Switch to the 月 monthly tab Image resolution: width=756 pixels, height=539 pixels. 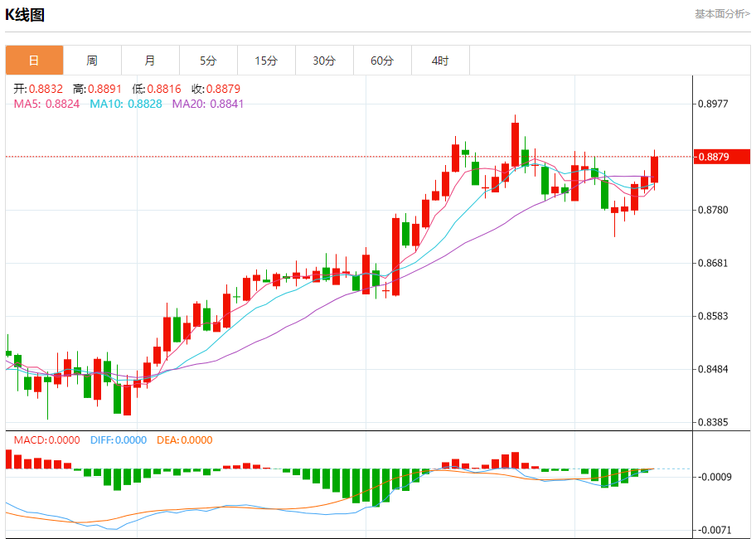tap(150, 61)
